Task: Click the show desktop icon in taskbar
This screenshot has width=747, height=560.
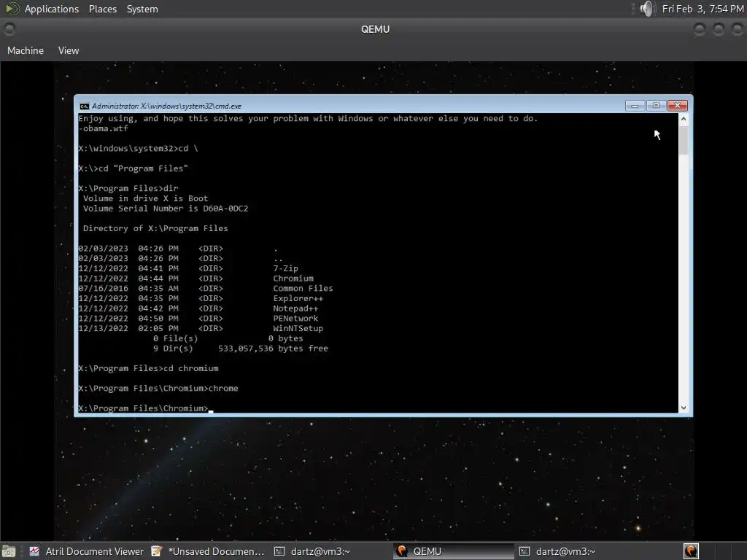Action: click(9, 551)
